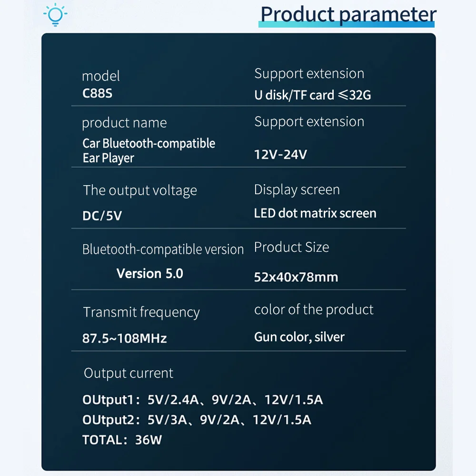
Task: Click Gun color, silver text
Action: point(299,337)
